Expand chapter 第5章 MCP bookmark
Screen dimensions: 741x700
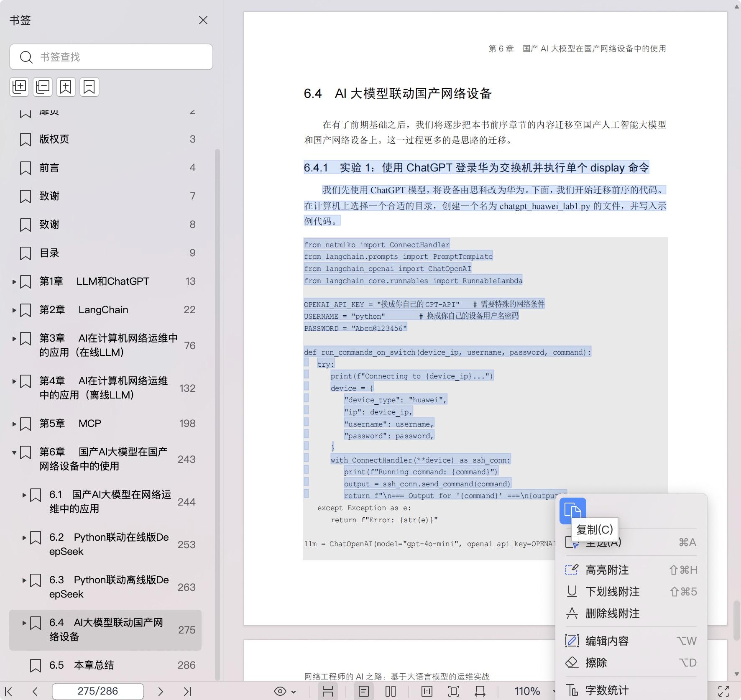(x=13, y=424)
